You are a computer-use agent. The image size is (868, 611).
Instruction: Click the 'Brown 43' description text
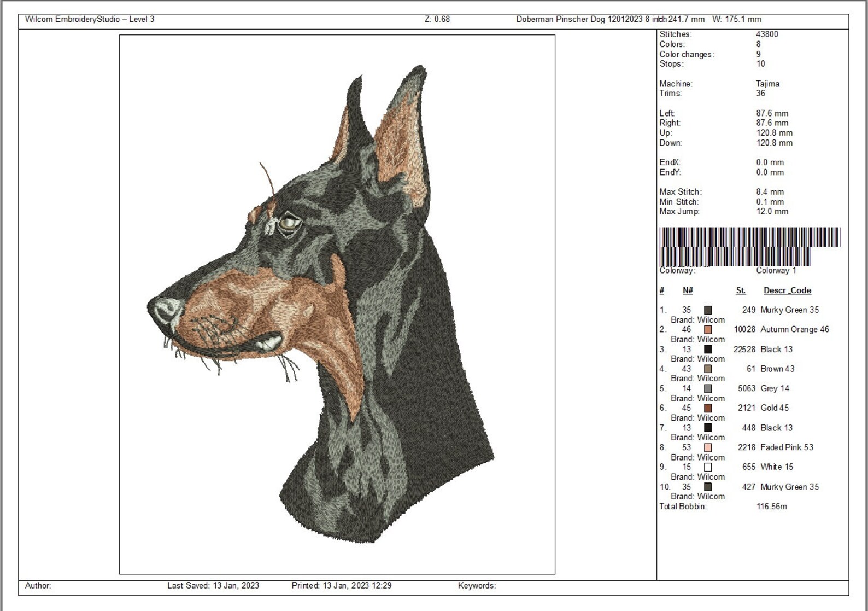(x=777, y=369)
